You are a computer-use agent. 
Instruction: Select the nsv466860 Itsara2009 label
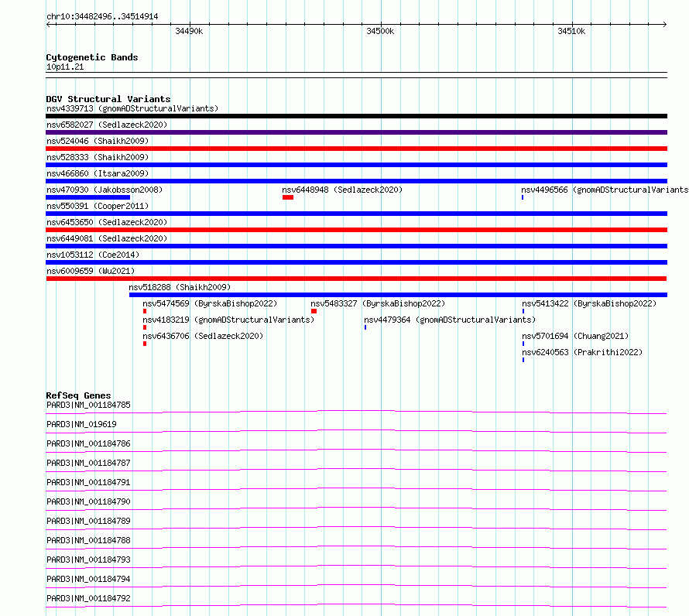(98, 173)
